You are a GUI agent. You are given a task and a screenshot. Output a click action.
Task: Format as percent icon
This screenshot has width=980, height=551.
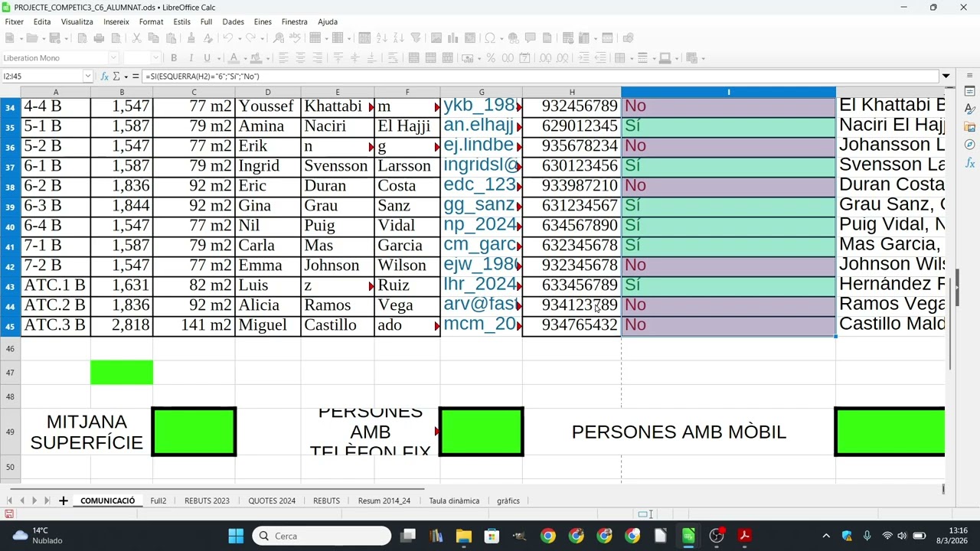click(x=492, y=57)
